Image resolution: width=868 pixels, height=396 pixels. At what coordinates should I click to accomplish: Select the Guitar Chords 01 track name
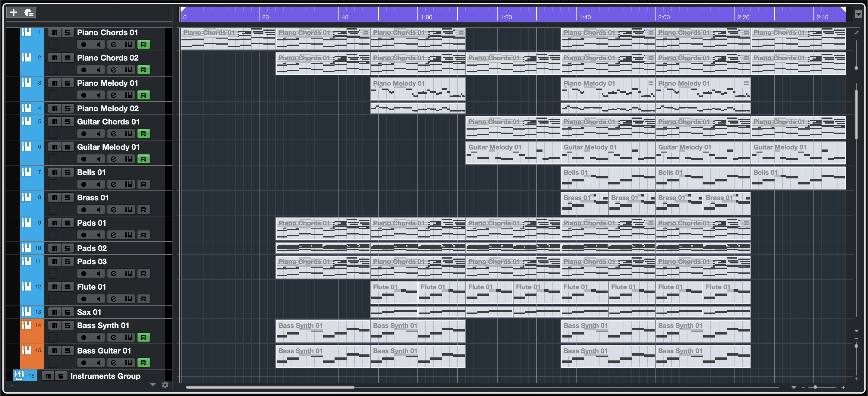click(x=108, y=121)
